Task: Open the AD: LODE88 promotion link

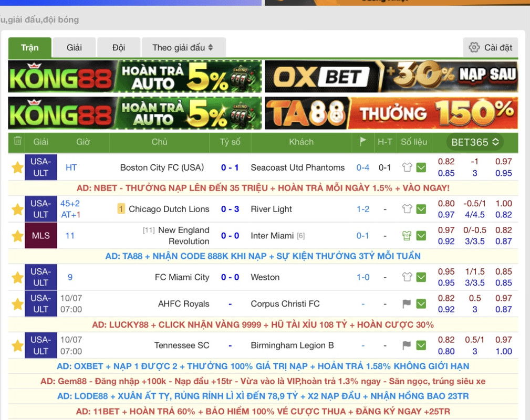Action: [x=263, y=396]
